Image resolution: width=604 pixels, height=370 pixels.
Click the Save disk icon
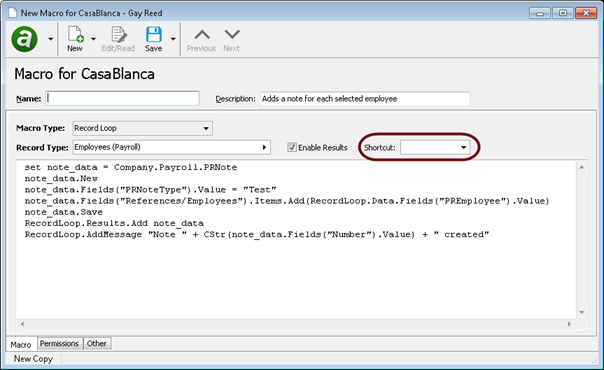coord(153,34)
